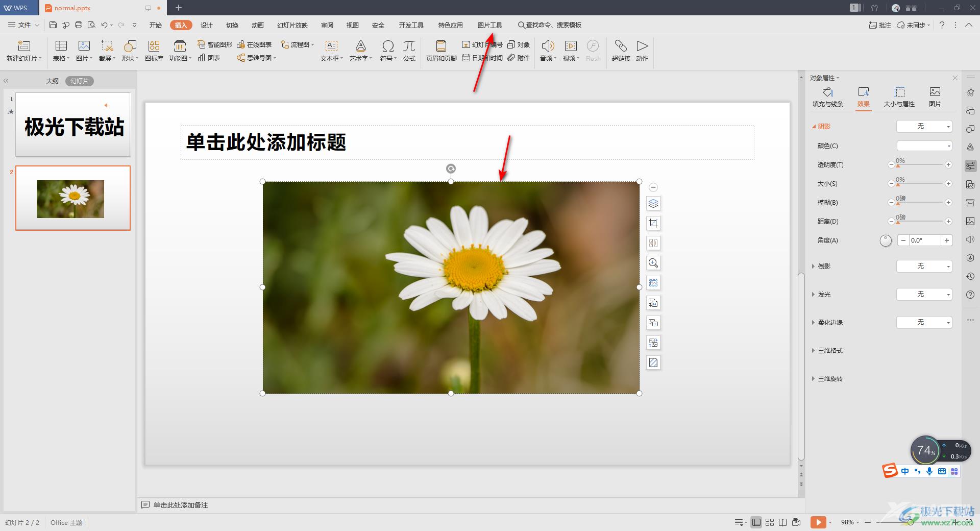The image size is (980, 531).
Task: Click the Distance (距离) slider
Action: click(920, 222)
